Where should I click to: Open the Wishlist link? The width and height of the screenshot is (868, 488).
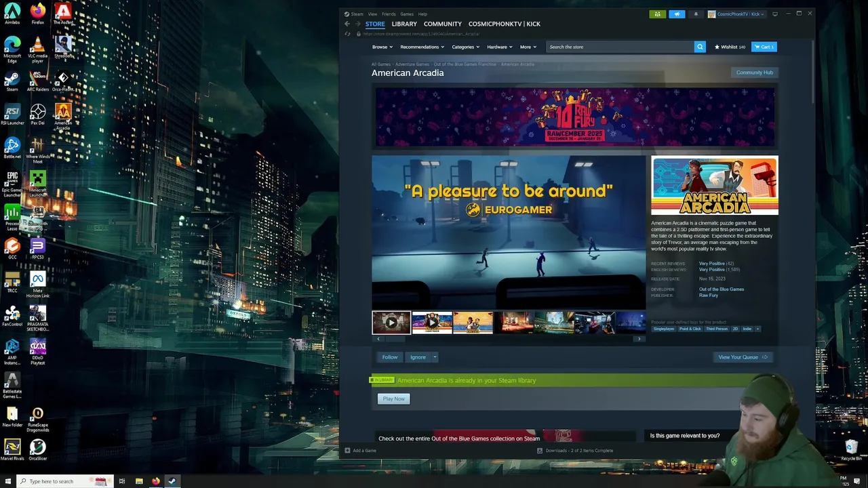(730, 47)
